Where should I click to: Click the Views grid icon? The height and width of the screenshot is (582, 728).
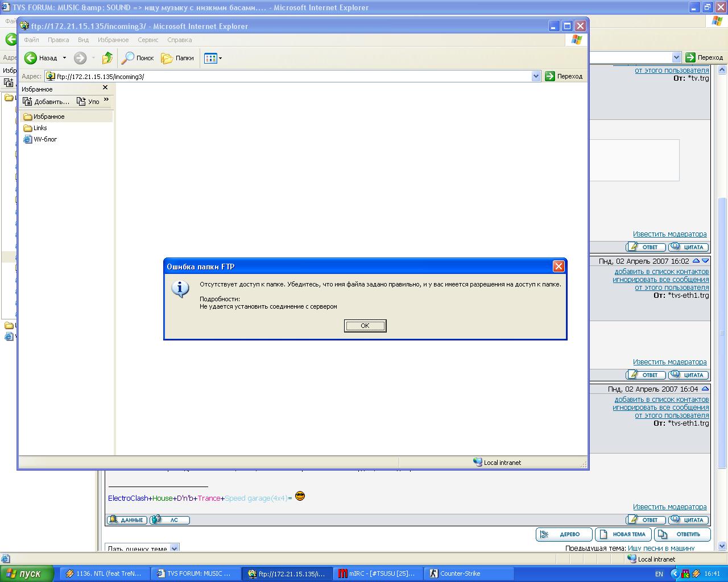(x=210, y=58)
